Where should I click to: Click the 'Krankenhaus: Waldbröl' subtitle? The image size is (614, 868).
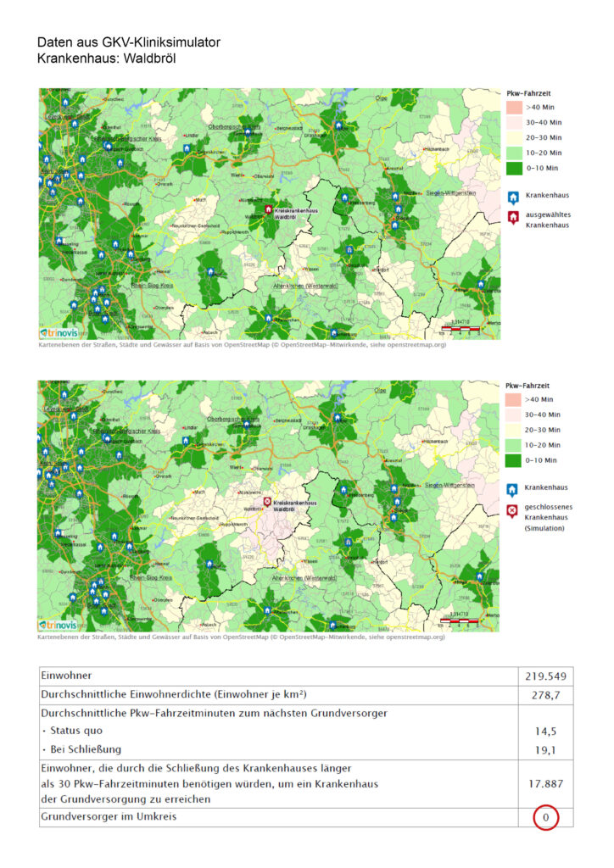click(x=106, y=58)
